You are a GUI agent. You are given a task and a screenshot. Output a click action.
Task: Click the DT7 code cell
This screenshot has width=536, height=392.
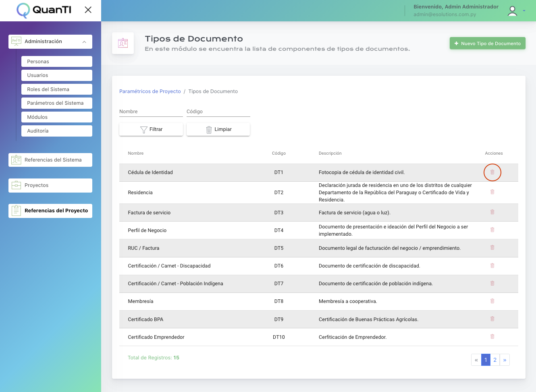[279, 284]
